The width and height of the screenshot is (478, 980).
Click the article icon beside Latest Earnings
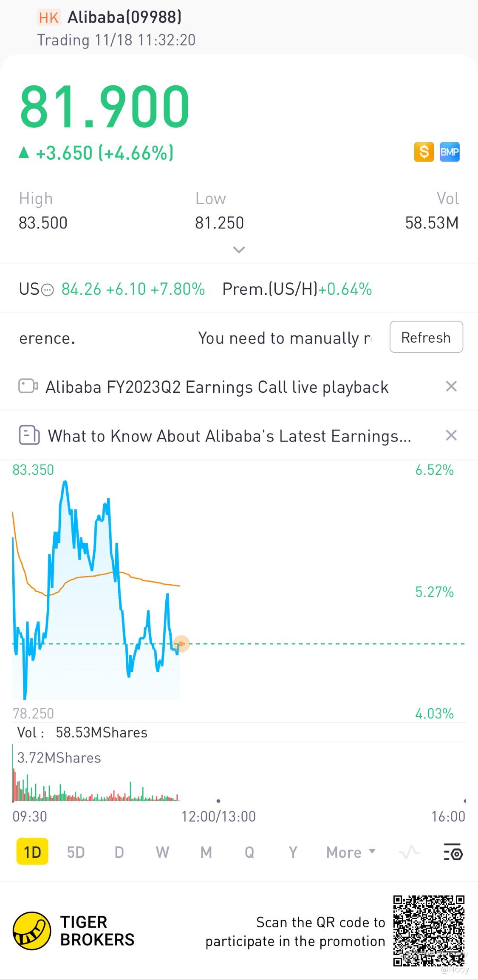point(29,435)
